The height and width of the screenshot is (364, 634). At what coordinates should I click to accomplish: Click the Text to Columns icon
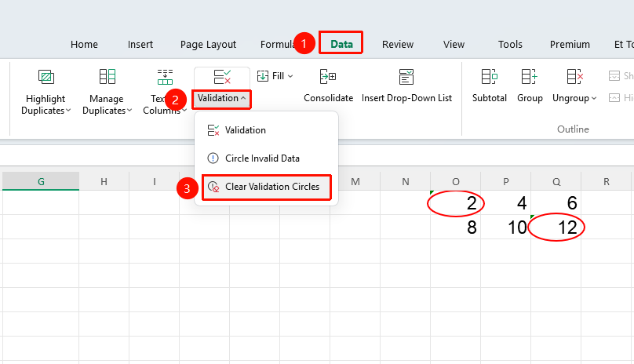165,76
